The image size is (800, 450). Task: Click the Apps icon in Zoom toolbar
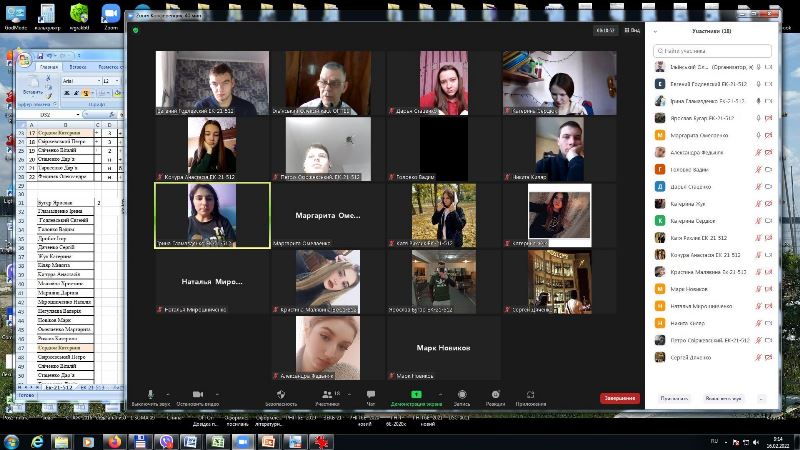pyautogui.click(x=530, y=394)
